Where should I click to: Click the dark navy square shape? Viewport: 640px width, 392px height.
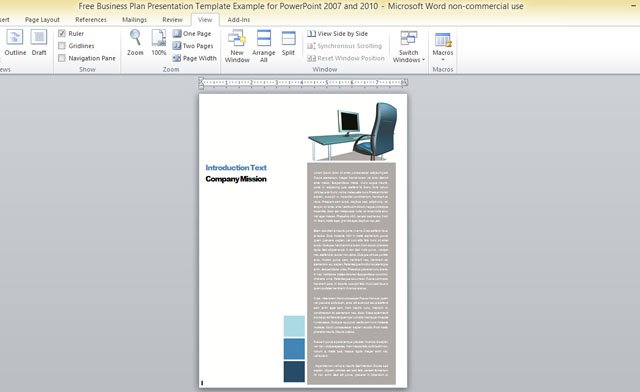pos(294,372)
